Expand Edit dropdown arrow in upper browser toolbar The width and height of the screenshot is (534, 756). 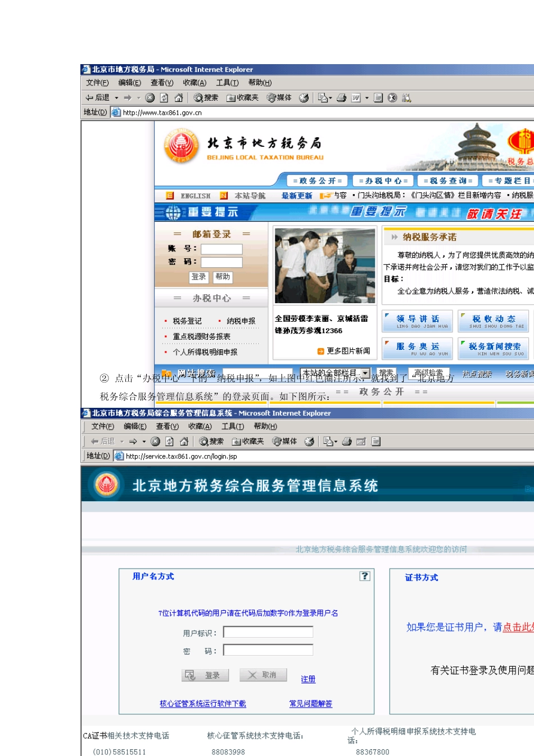click(366, 98)
